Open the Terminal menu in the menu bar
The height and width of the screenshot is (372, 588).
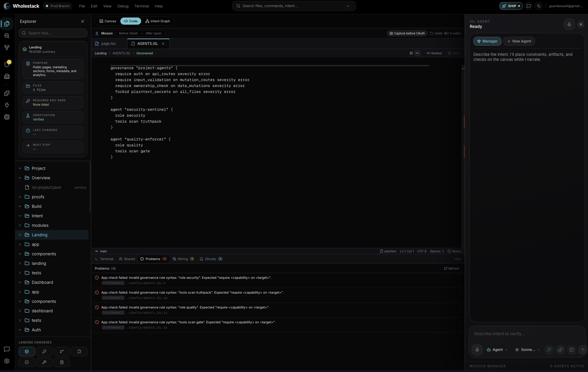[x=142, y=6]
